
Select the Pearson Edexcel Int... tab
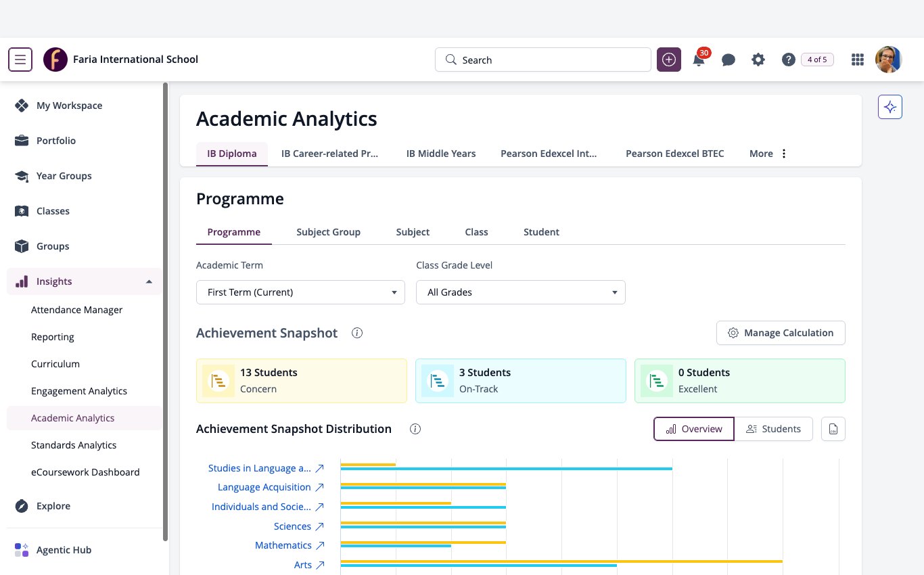[x=549, y=154]
